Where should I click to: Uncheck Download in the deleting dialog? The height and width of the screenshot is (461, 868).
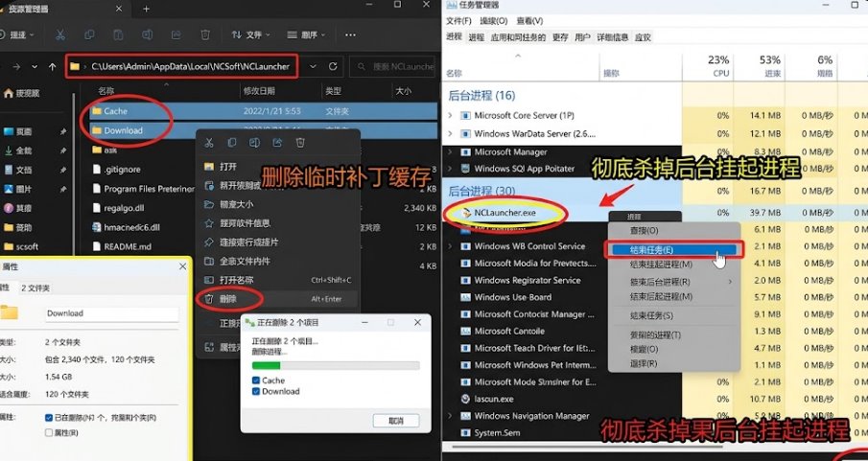click(x=256, y=391)
